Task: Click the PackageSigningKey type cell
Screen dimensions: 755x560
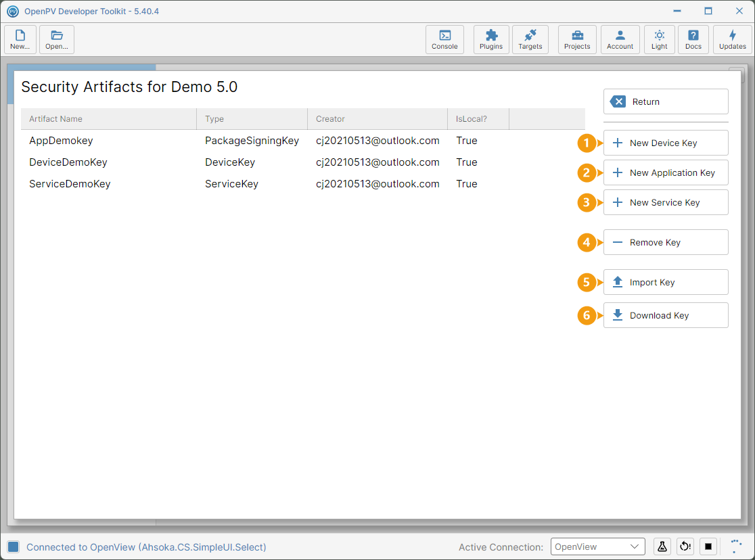Action: [x=252, y=141]
